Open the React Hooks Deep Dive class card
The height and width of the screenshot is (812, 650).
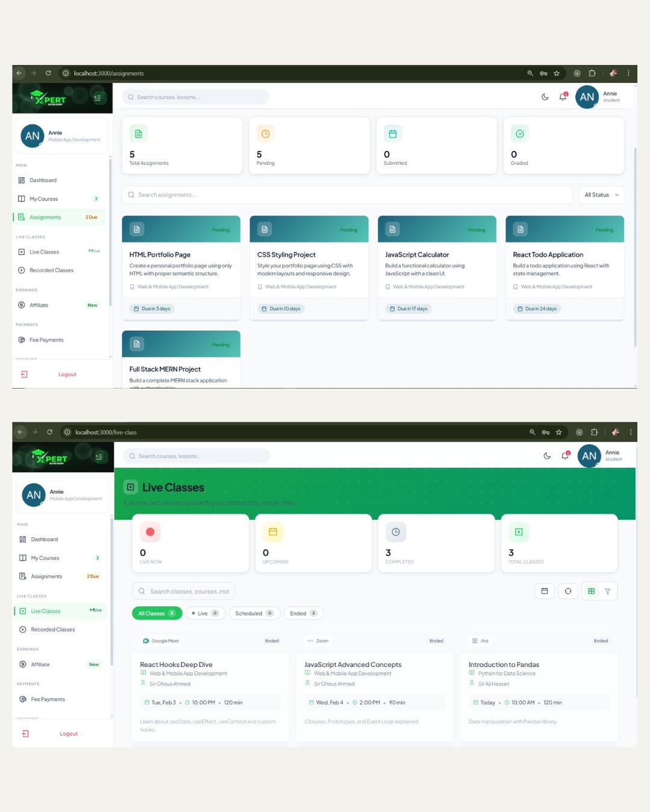point(176,665)
